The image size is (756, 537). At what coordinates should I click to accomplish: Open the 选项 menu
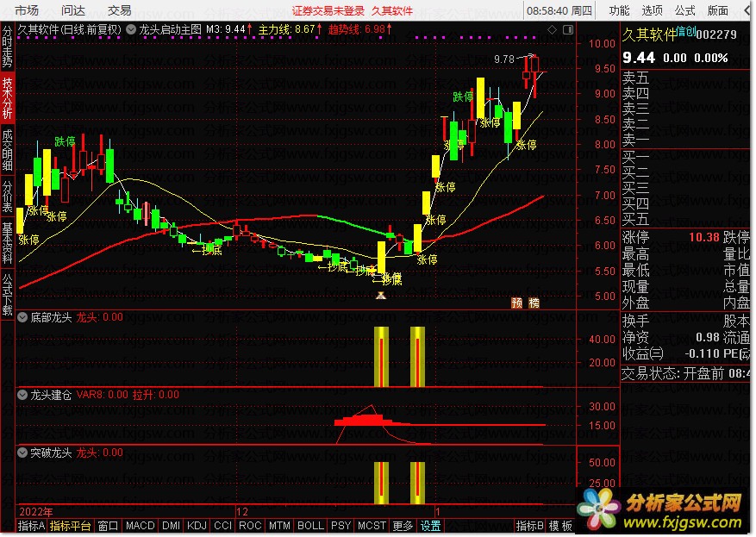[652, 10]
